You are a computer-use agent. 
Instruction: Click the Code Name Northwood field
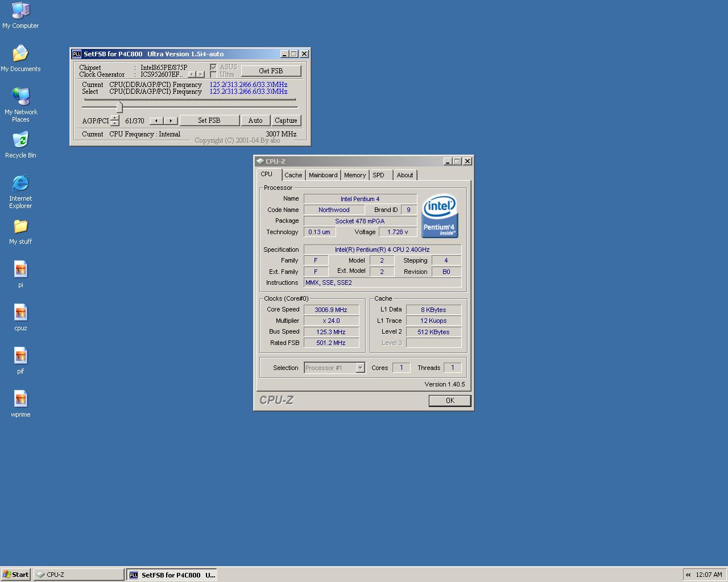(334, 210)
